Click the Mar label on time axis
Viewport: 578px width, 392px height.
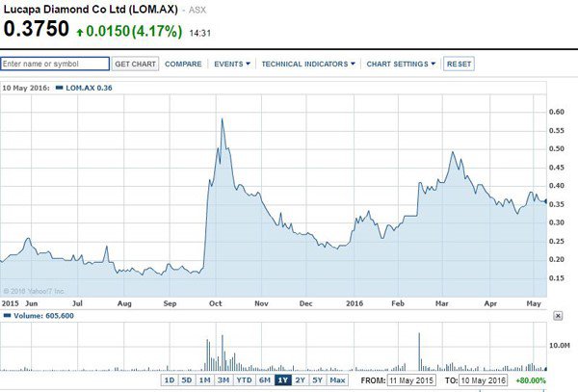(442, 303)
